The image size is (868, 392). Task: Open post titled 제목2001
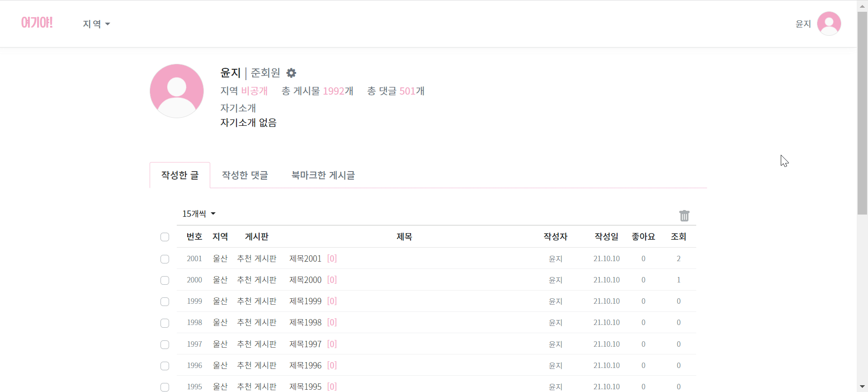306,258
